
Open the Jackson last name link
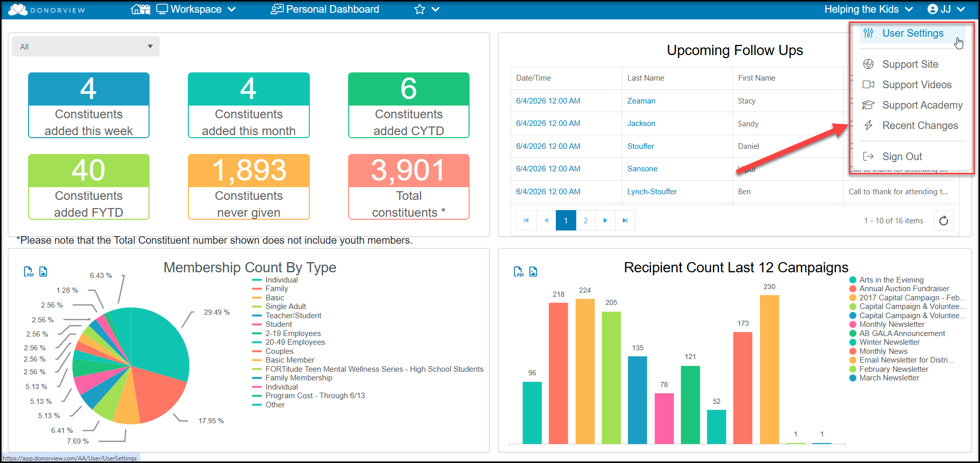pos(641,123)
